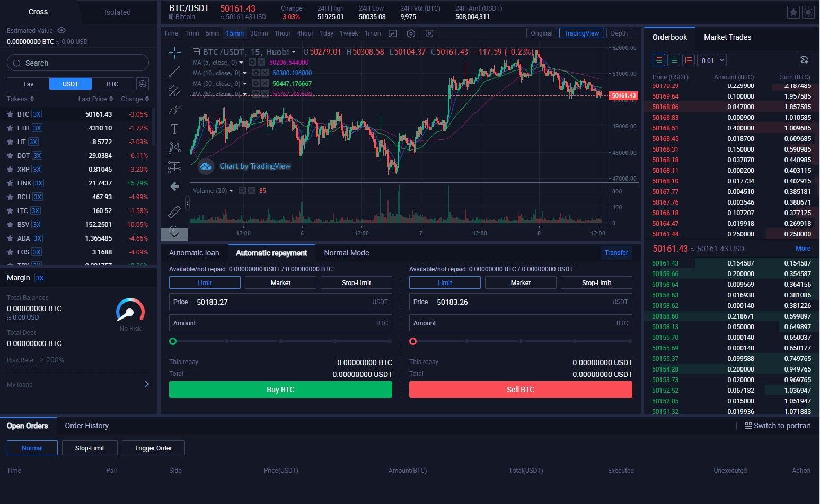
Task: Sort tokens by Last Price
Action: [95, 99]
